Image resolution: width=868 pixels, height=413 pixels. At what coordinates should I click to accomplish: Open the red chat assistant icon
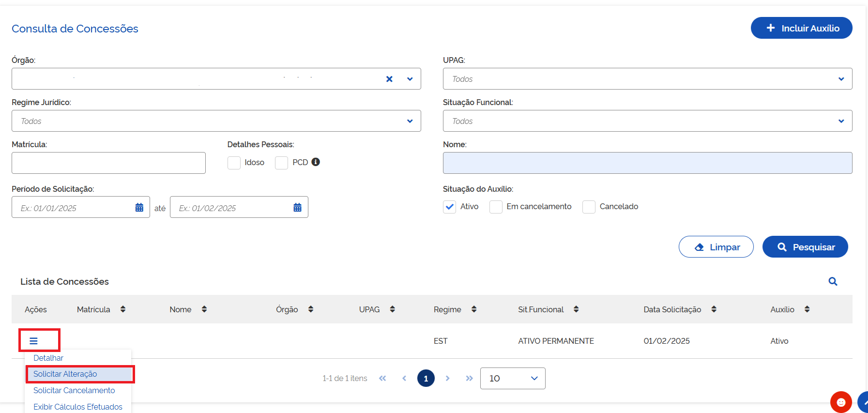coord(841,402)
